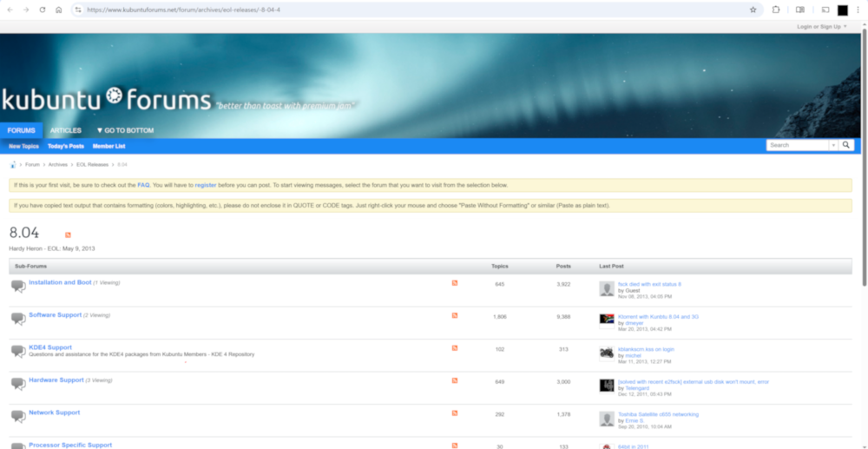Click inside the forum Search field

[x=797, y=145]
